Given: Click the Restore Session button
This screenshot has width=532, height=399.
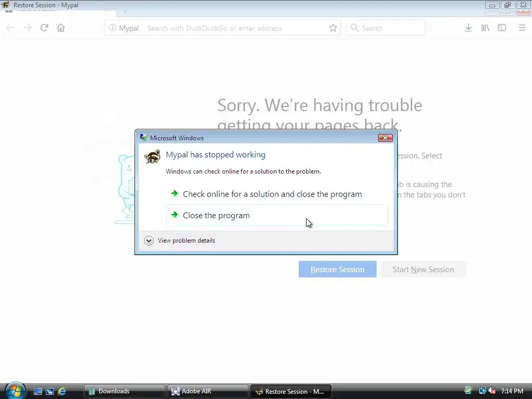Looking at the screenshot, I should tap(338, 269).
